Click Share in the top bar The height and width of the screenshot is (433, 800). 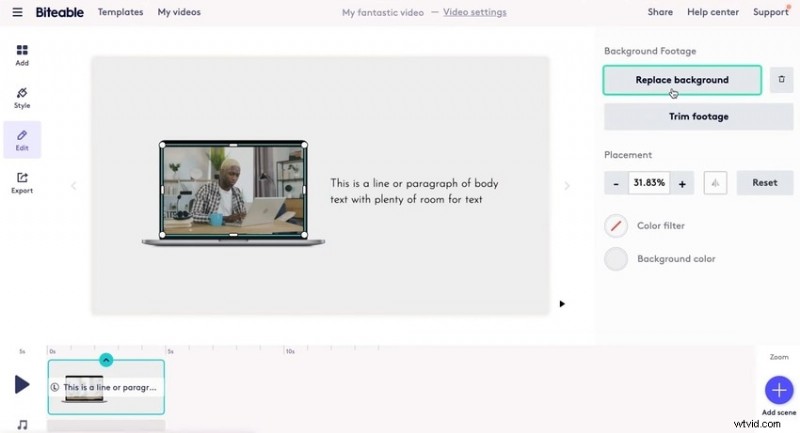(x=660, y=12)
